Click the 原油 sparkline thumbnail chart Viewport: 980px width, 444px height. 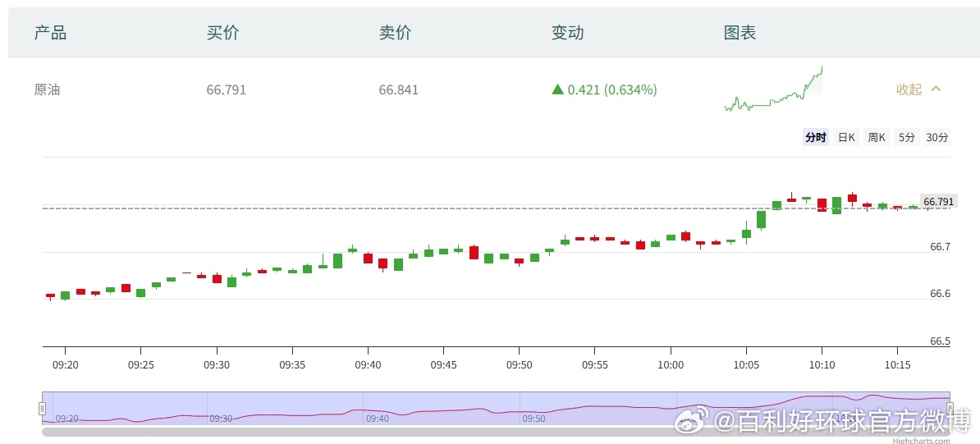tap(773, 89)
